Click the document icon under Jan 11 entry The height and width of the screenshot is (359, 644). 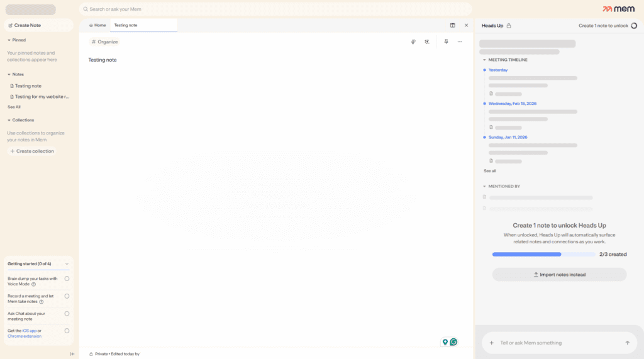[x=491, y=161]
